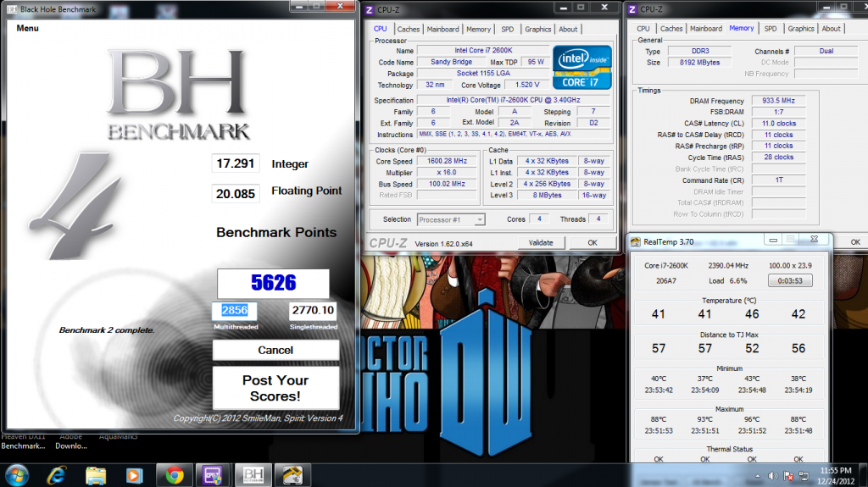This screenshot has height=487, width=868.
Task: Open SPD tab in first CPU-Z window
Action: (x=507, y=30)
